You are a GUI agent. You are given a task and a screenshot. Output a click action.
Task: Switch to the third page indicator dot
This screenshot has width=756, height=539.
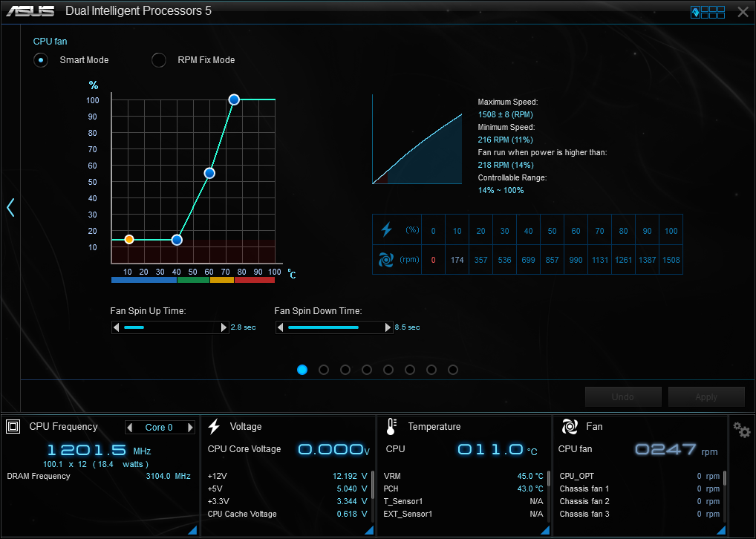click(x=345, y=370)
